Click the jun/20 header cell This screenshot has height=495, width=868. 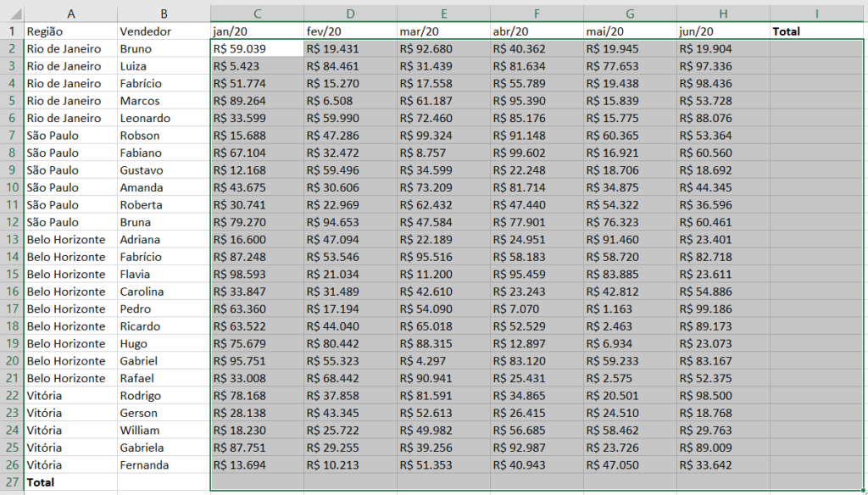[723, 31]
